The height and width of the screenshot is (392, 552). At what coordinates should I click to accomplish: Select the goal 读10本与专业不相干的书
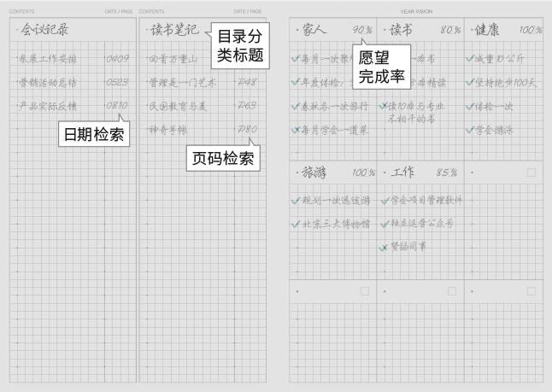coord(416,112)
